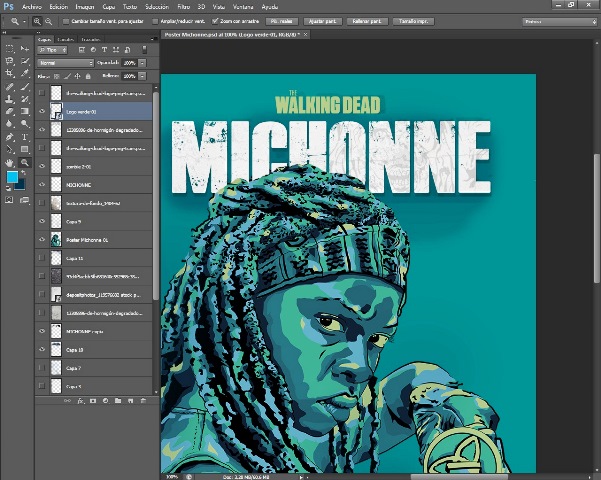Hide the Logo verde 01 layer
Viewport: 601px width, 480px height.
42,112
